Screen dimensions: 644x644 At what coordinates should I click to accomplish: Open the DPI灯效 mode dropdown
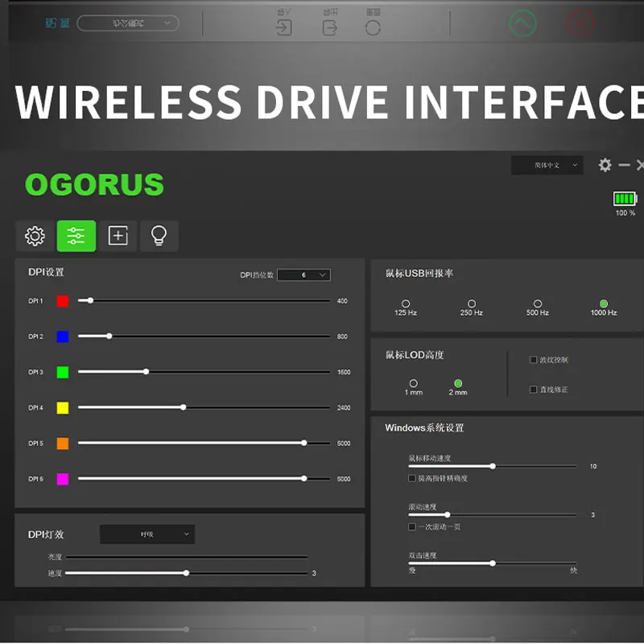pyautogui.click(x=147, y=534)
